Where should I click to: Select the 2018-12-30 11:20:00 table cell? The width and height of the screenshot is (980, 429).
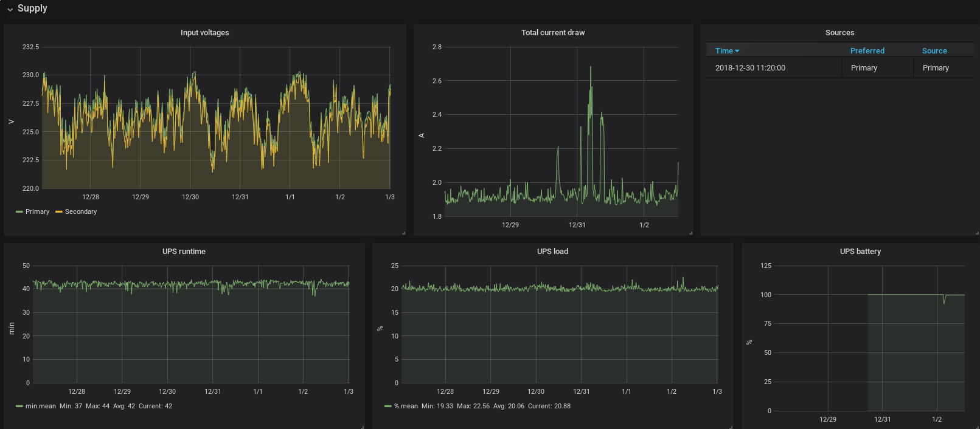click(750, 68)
